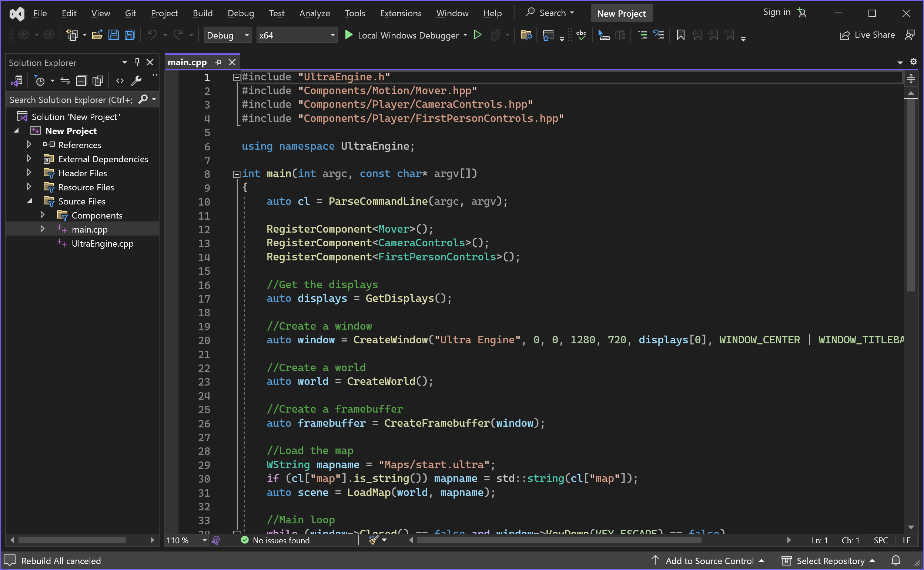Open the Solution Explorer properties wrench
The width and height of the screenshot is (924, 570).
tap(136, 81)
